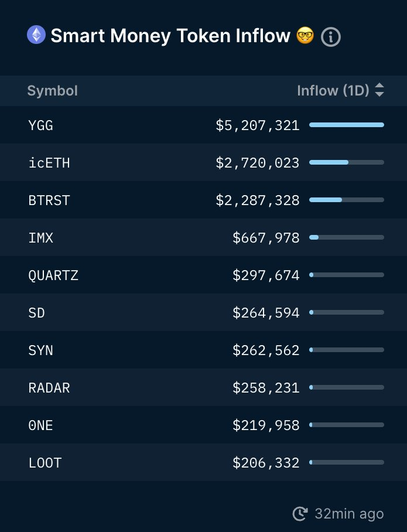Choose the SYN token symbol
The height and width of the screenshot is (532, 407).
40,350
